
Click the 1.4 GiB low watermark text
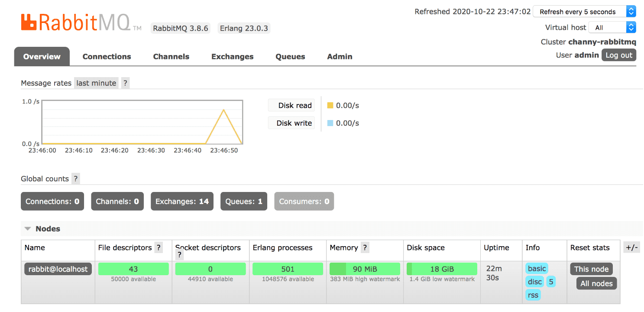pyautogui.click(x=442, y=279)
